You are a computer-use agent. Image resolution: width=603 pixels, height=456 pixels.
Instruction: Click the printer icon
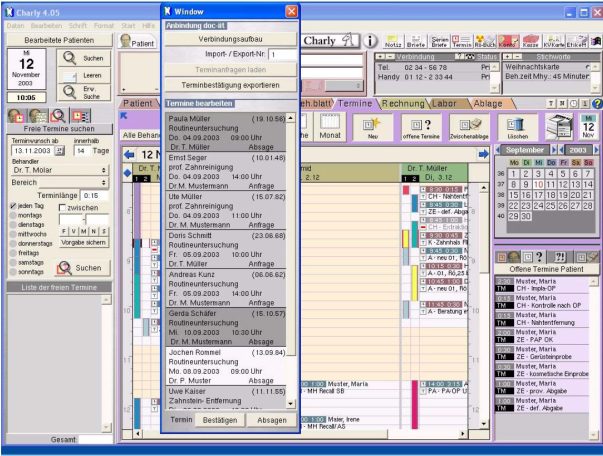click(559, 127)
